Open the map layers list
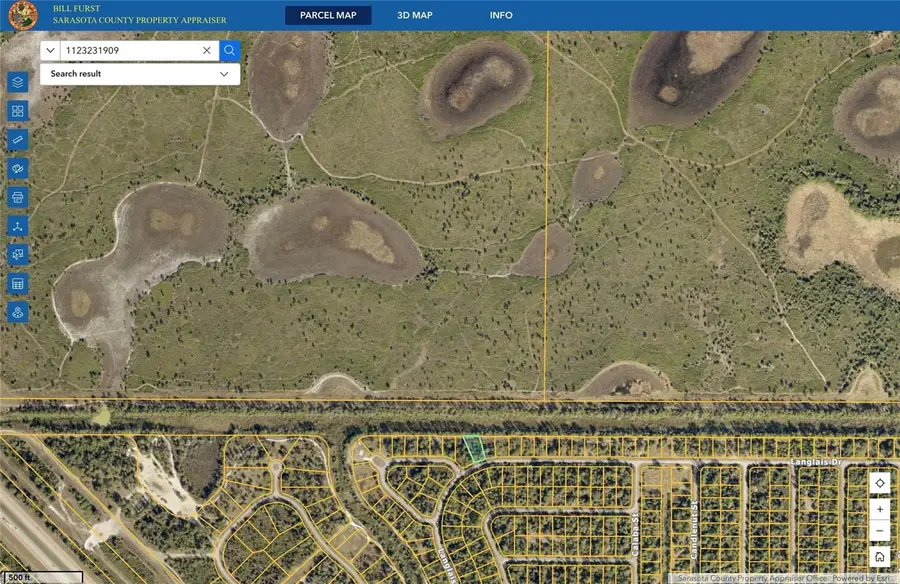 [x=18, y=83]
